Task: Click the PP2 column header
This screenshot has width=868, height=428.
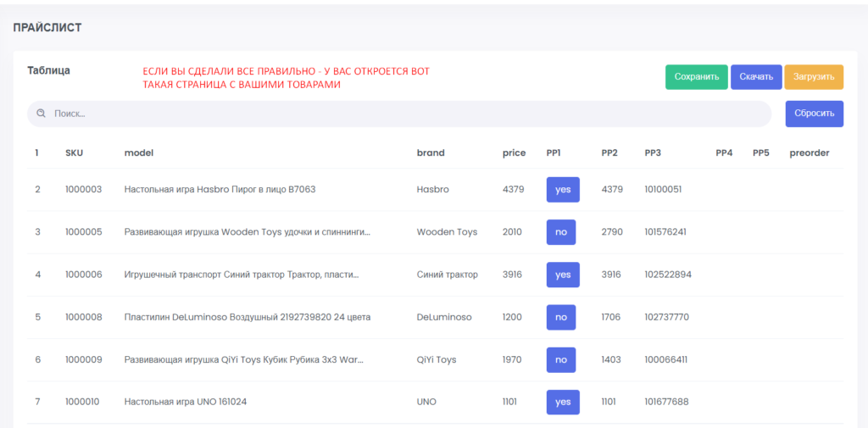Action: 609,153
